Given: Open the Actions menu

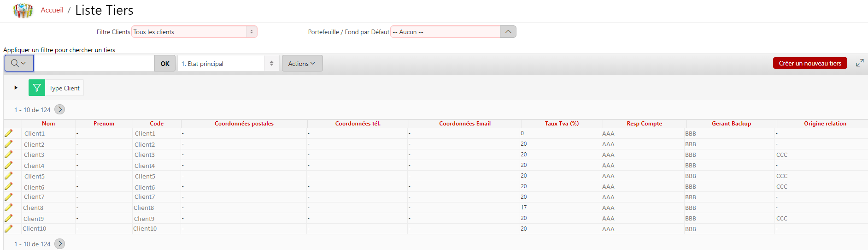Looking at the screenshot, I should click(302, 64).
